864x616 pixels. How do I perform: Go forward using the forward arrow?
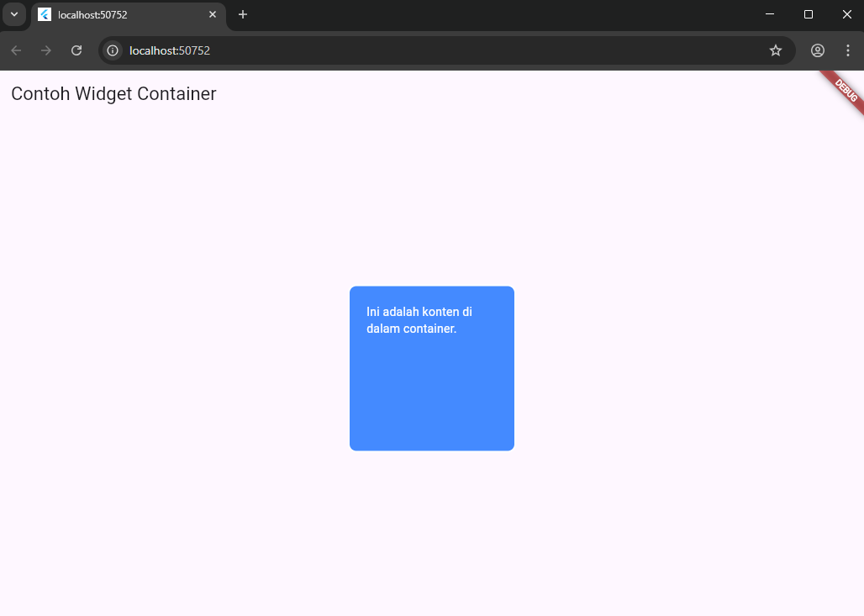tap(46, 50)
